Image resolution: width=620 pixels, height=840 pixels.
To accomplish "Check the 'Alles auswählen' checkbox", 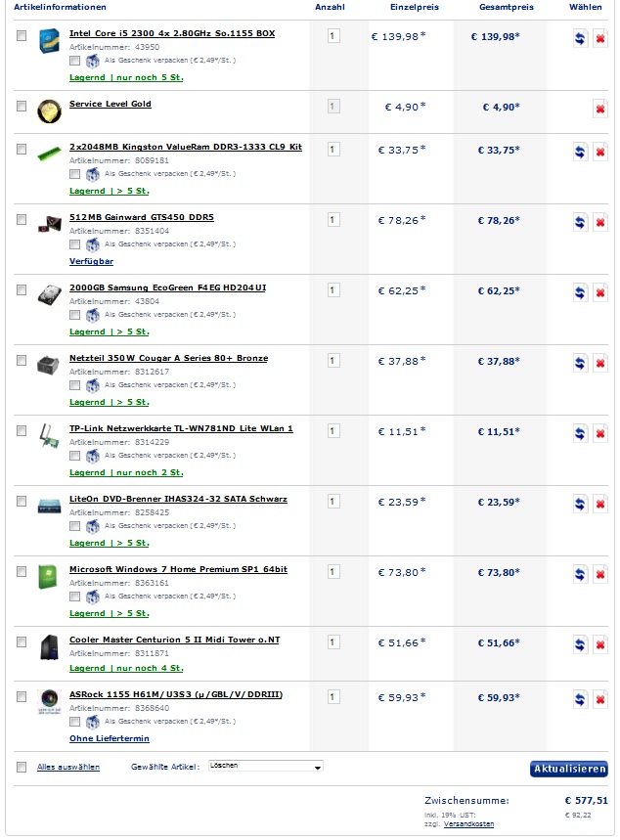I will tap(22, 768).
